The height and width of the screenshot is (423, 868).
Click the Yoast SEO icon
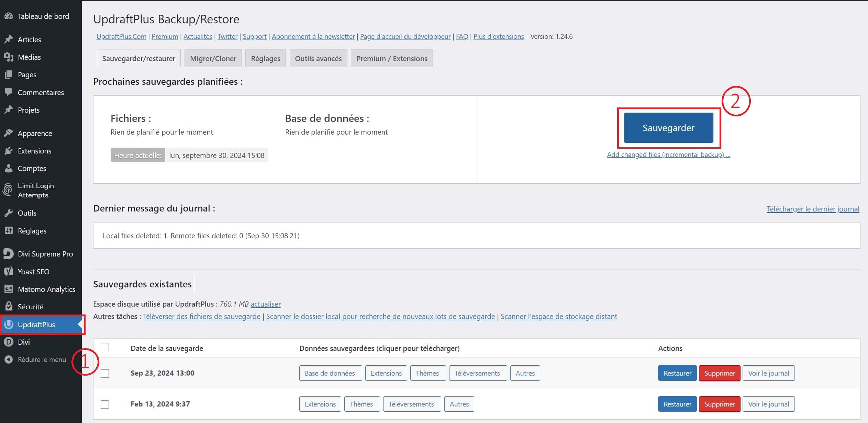tap(9, 272)
